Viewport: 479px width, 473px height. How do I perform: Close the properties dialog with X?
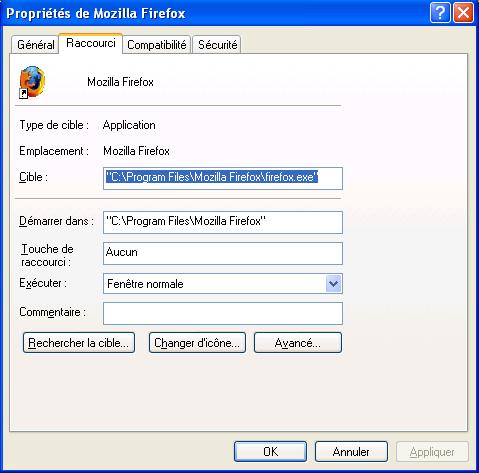[463, 13]
